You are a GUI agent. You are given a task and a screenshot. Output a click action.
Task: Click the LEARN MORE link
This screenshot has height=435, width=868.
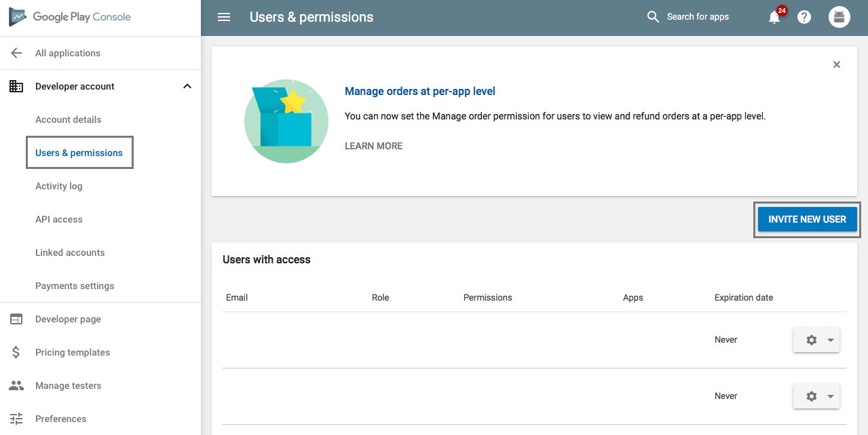(x=374, y=146)
